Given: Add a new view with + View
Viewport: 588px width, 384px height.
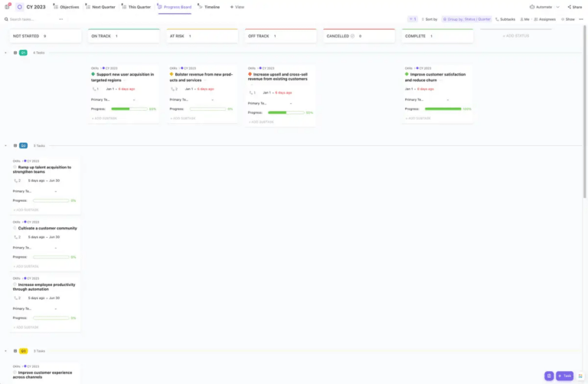Looking at the screenshot, I should click(x=237, y=7).
